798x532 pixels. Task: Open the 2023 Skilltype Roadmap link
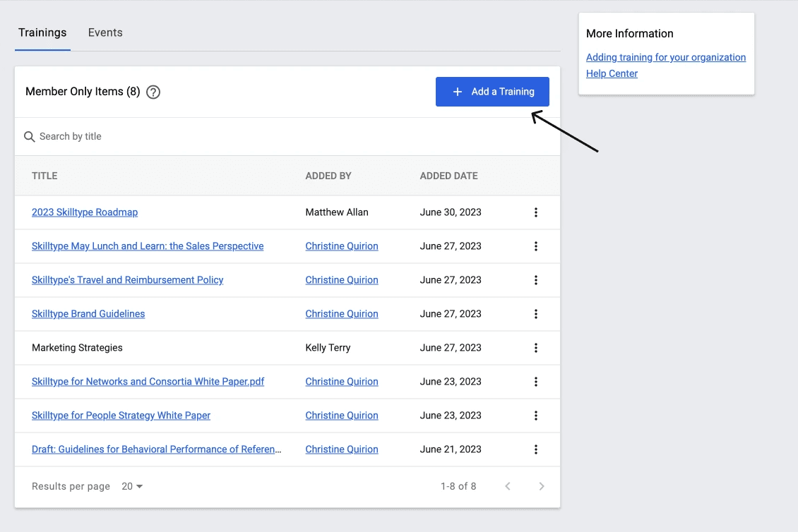coord(85,212)
